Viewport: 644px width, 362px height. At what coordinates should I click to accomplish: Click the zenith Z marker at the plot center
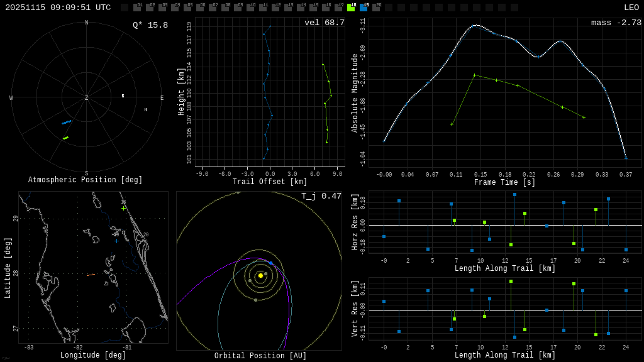(87, 98)
